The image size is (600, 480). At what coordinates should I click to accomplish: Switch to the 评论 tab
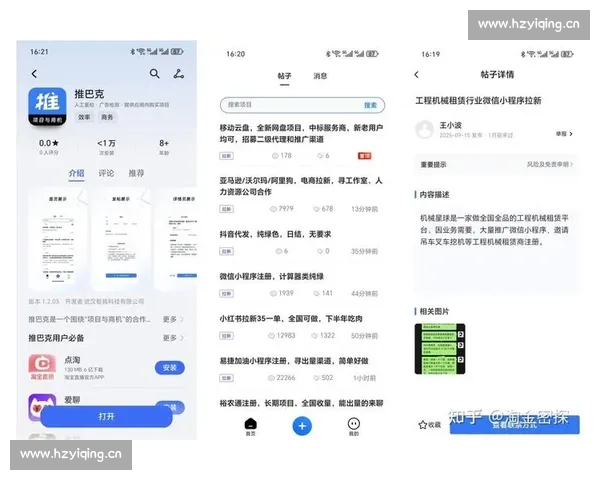106,173
